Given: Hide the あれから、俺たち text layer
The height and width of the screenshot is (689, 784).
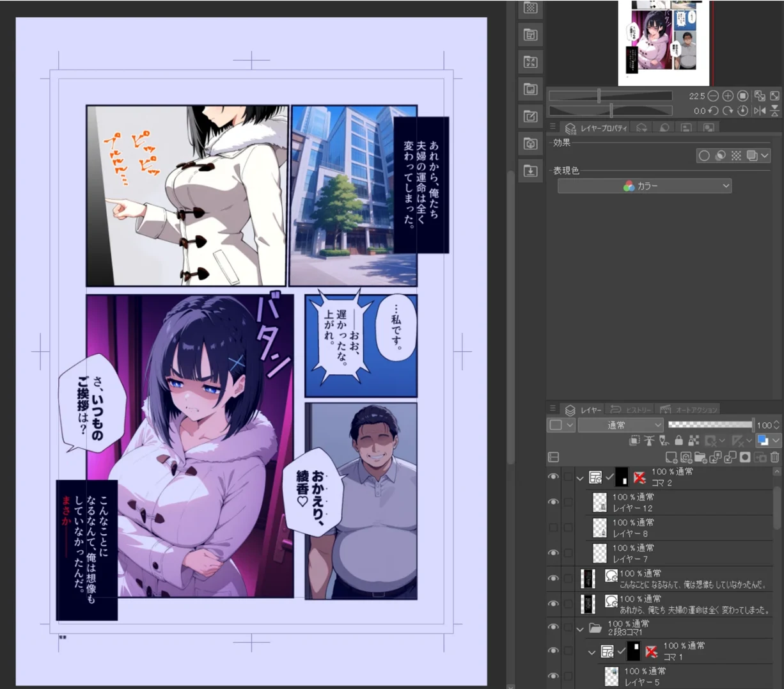Looking at the screenshot, I should click(553, 604).
